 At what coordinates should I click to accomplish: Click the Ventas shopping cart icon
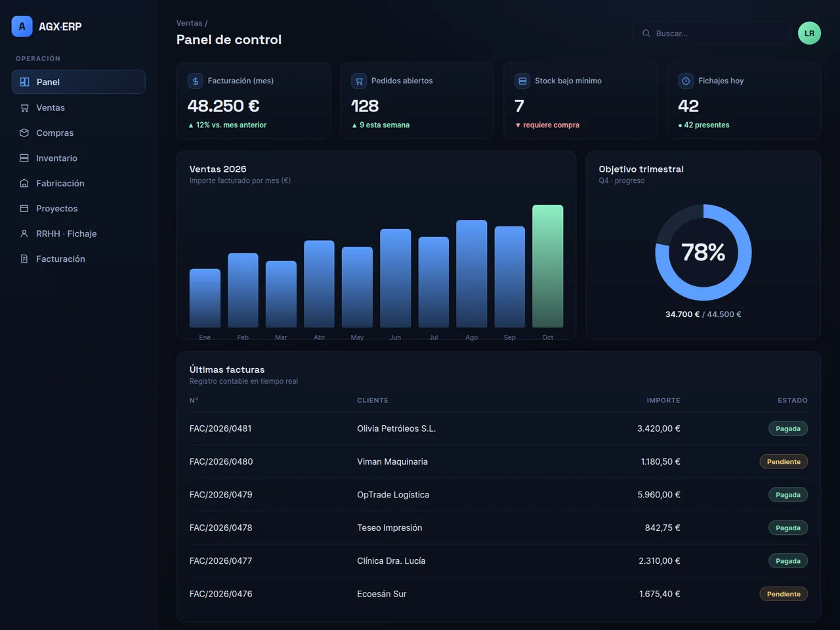pos(24,108)
